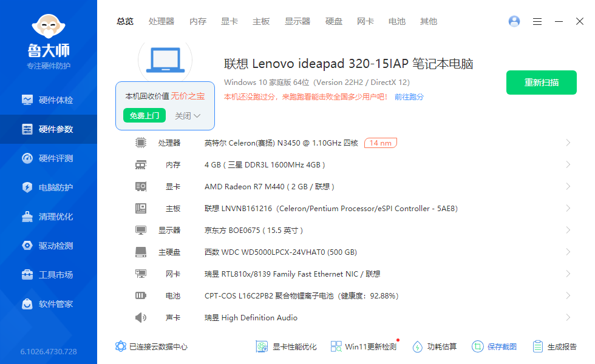Click the battery icon
The height and width of the screenshot is (364, 595).
141,296
